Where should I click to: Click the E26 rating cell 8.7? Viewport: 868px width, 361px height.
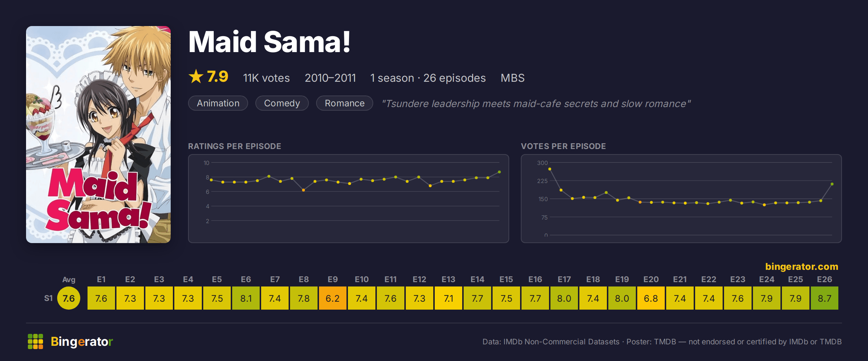pos(825,298)
